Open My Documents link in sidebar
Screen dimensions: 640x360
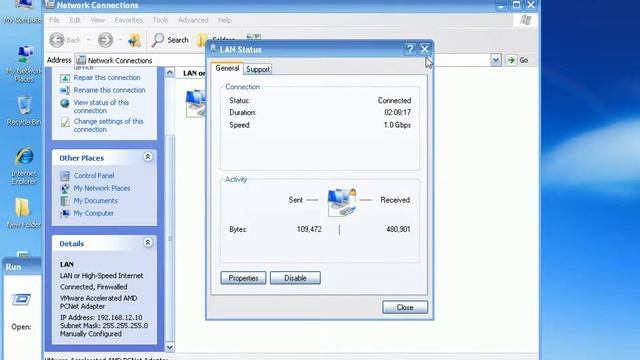[96, 201]
